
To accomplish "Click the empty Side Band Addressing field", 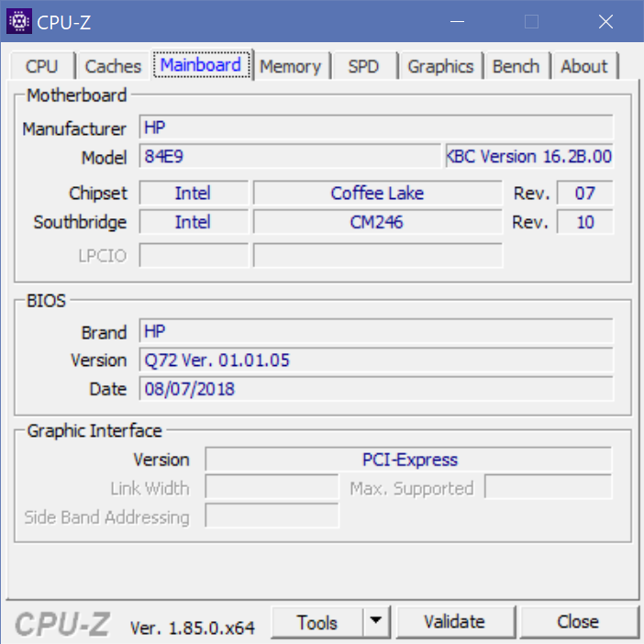I will [272, 516].
